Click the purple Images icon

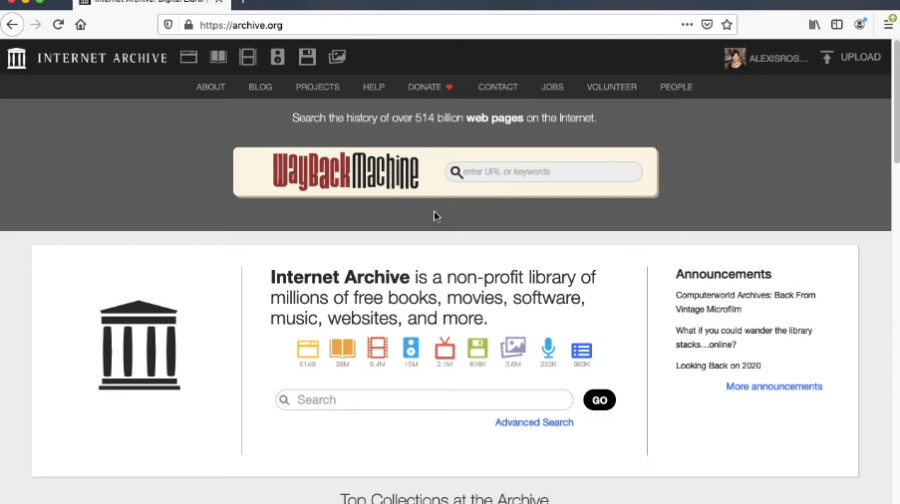[513, 348]
